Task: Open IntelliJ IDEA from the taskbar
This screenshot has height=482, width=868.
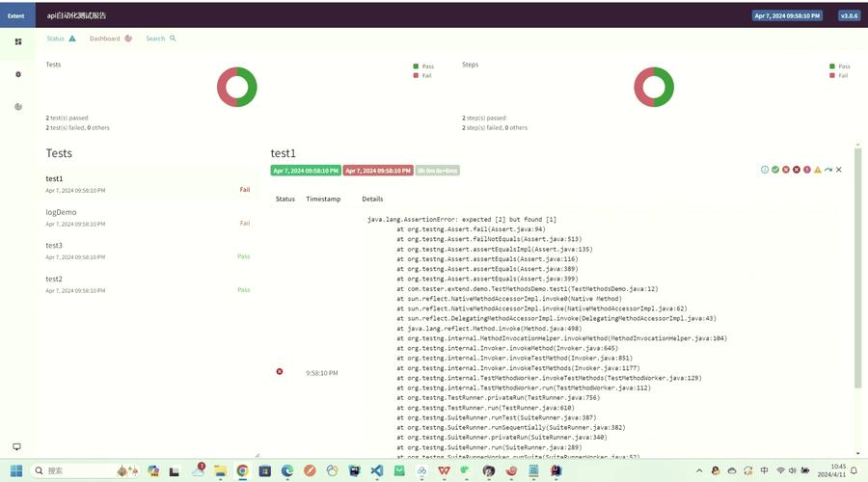Action: [556, 470]
